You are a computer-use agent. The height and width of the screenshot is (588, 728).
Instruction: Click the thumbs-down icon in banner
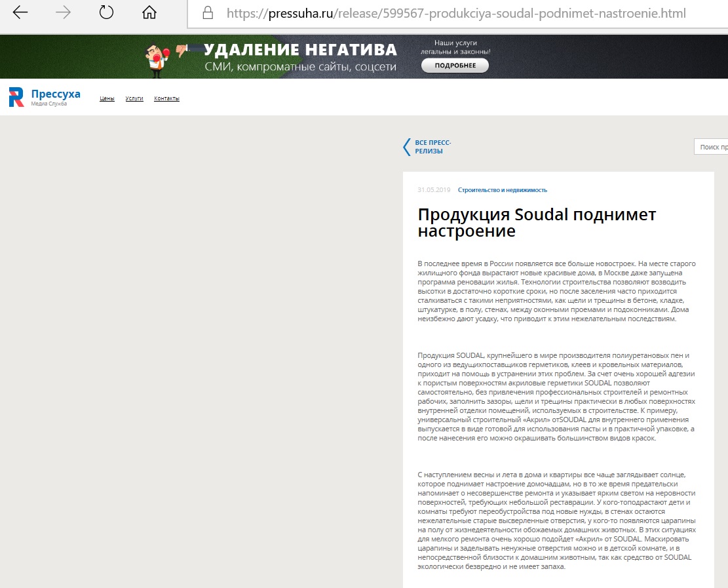click(x=182, y=50)
